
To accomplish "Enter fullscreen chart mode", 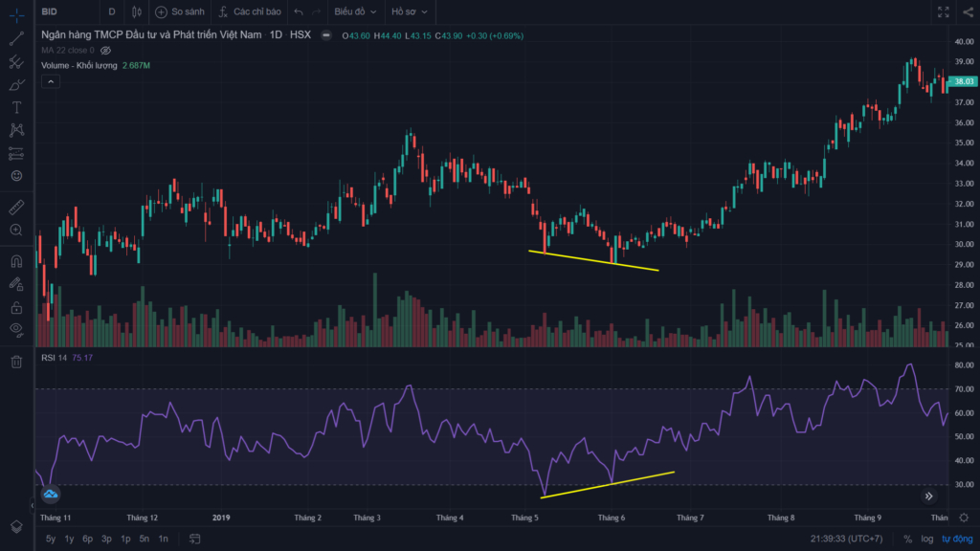I will pos(943,11).
